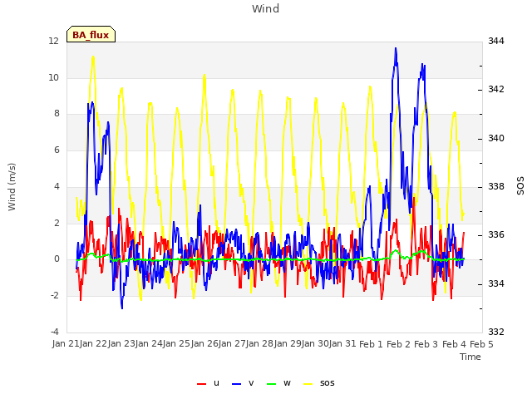This screenshot has width=532, height=399.
Task: Select the 'Feb 2' date tick
Action: point(399,344)
